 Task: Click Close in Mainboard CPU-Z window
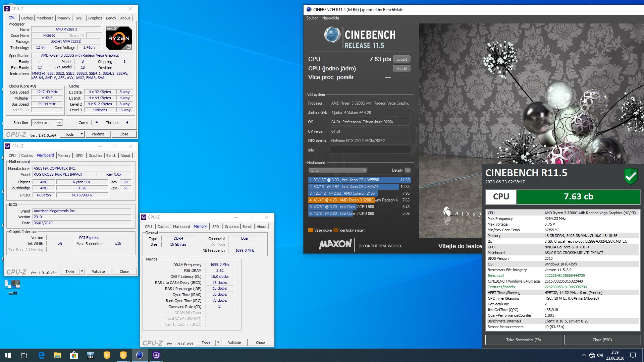click(124, 271)
